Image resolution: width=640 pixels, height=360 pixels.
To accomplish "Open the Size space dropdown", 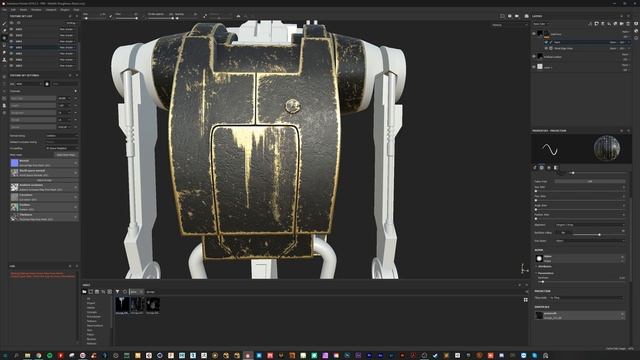I will pos(589,241).
